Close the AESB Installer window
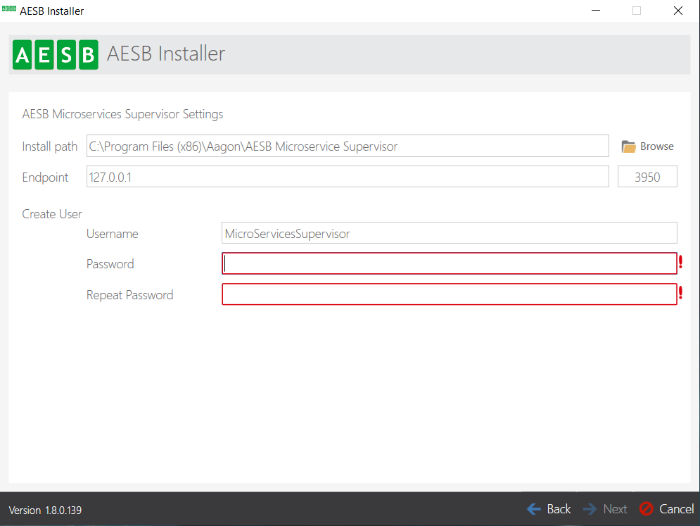This screenshot has width=700, height=526. click(x=676, y=11)
